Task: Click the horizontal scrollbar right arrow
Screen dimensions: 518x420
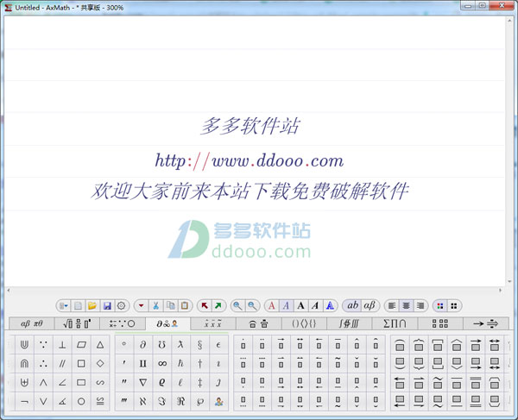Action: pos(500,291)
